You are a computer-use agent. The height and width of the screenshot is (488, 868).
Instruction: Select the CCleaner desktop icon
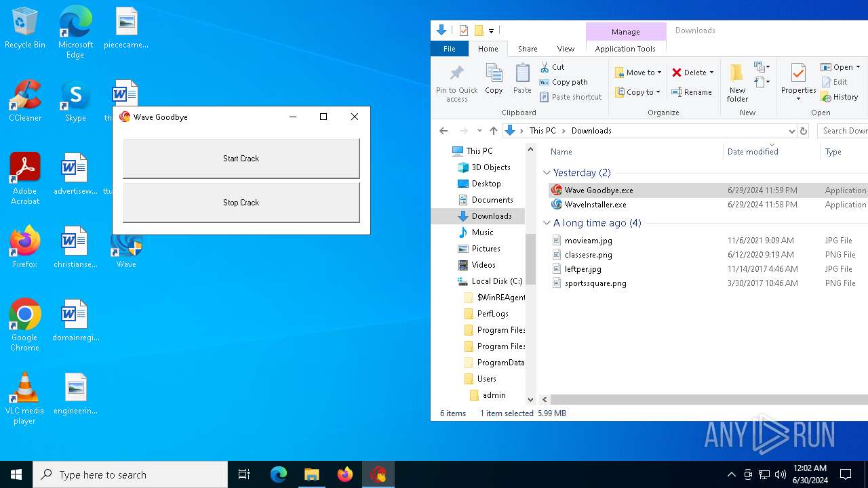(x=24, y=102)
